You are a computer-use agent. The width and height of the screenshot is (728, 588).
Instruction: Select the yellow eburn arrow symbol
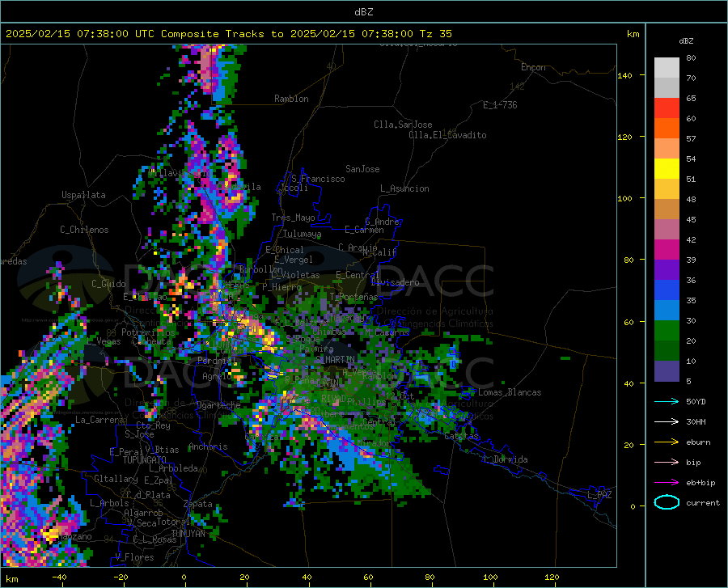pyautogui.click(x=667, y=442)
